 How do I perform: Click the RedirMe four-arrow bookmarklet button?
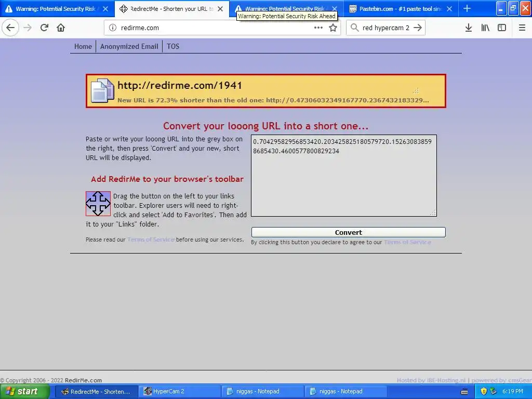(98, 204)
